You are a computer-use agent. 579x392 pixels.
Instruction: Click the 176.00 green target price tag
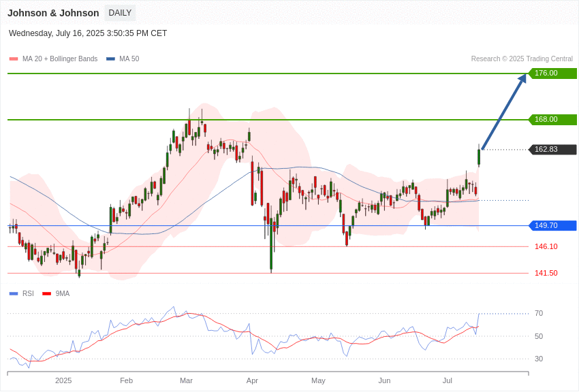[x=553, y=73]
